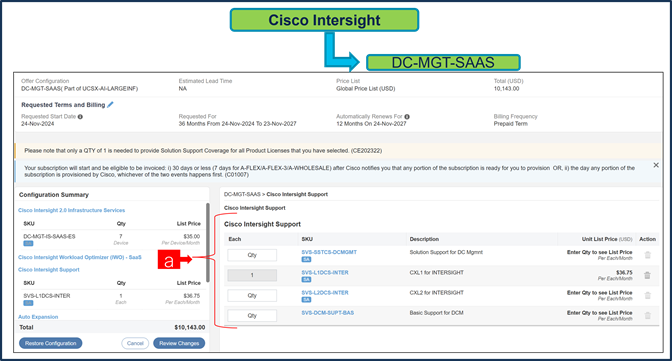This screenshot has height=361, width=672.
Task: Click the 'Cisco Intersight Support' table heading
Action: coord(262,224)
